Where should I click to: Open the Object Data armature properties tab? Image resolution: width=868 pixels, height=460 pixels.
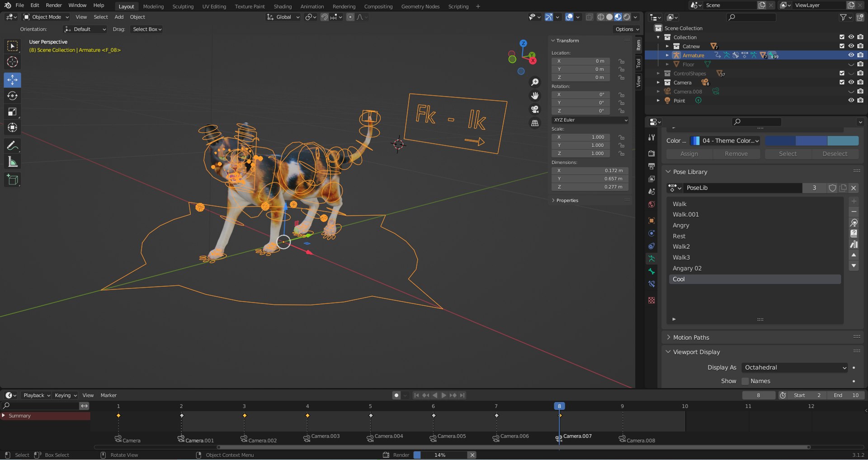click(651, 259)
